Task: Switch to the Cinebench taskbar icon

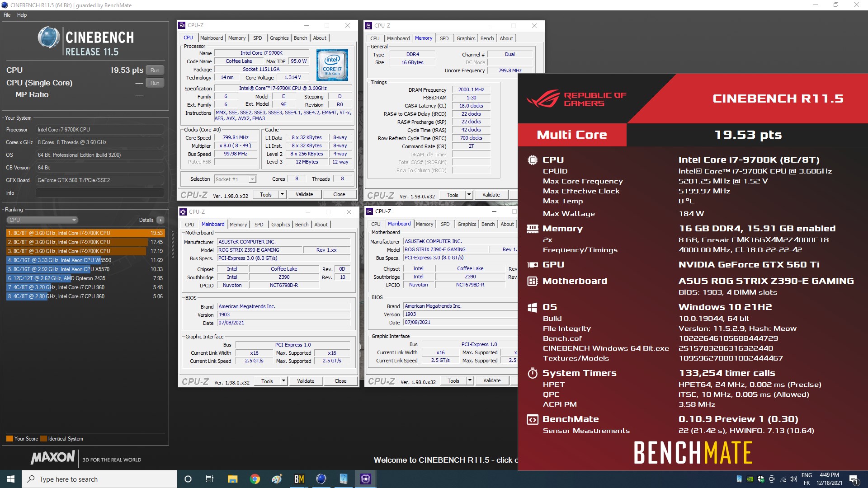Action: click(321, 479)
